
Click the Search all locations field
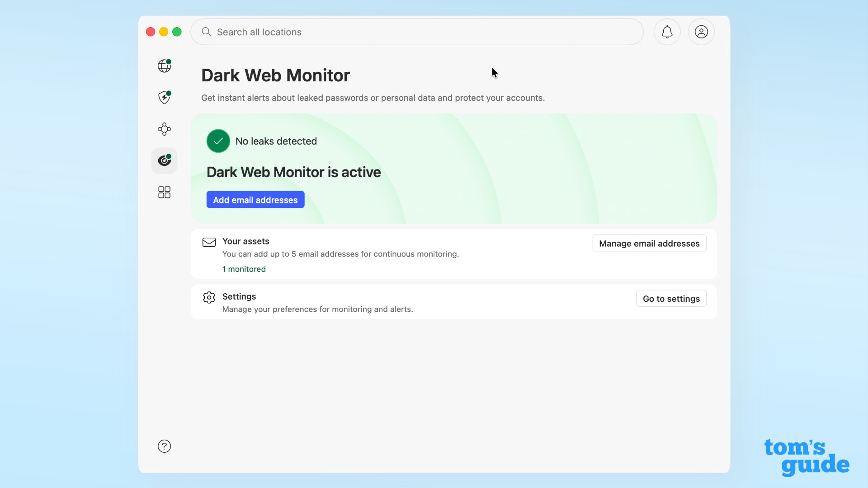point(362,32)
